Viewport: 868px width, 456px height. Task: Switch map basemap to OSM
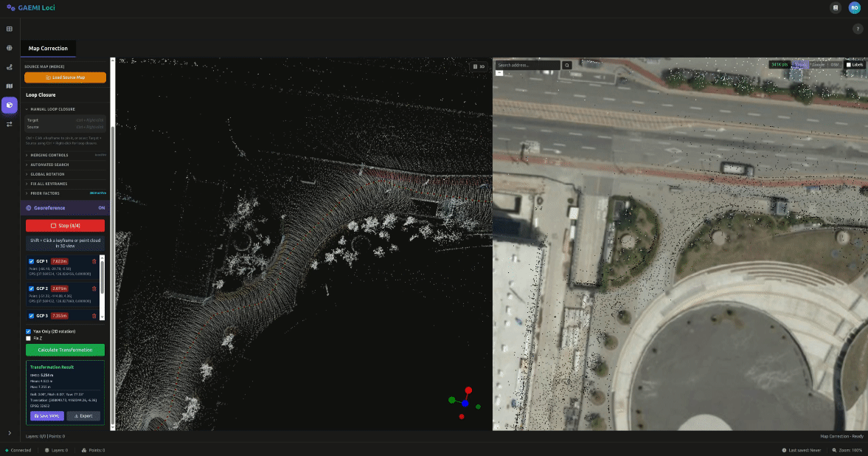(x=835, y=65)
